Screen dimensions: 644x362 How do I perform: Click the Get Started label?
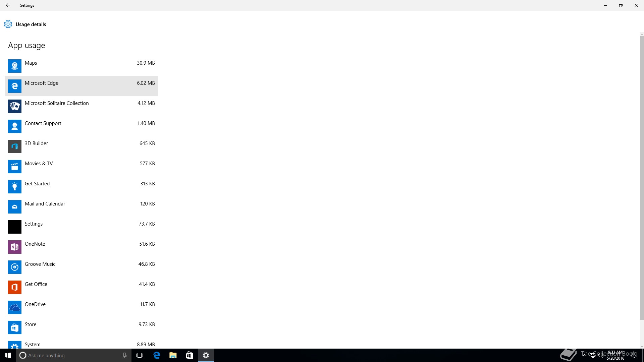[37, 184]
